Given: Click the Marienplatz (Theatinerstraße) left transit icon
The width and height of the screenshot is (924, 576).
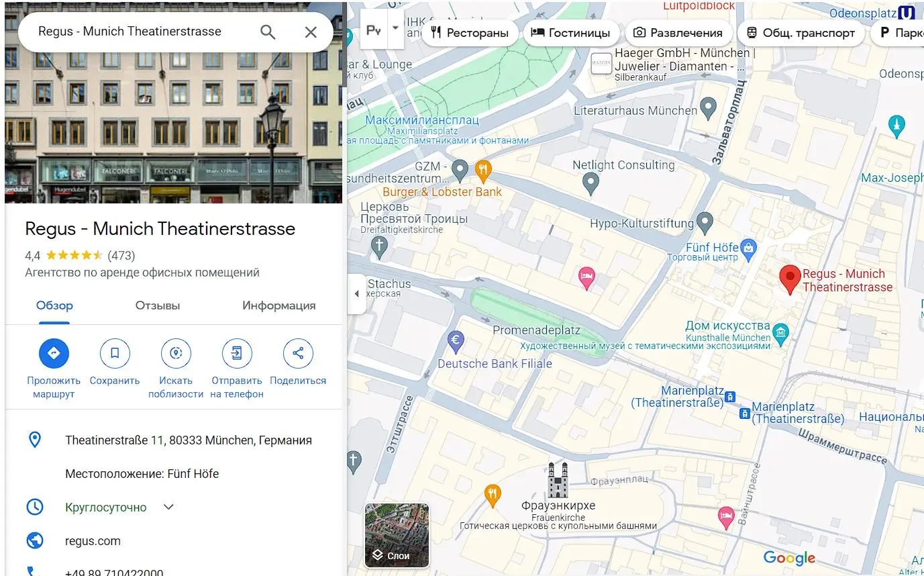Looking at the screenshot, I should [731, 396].
